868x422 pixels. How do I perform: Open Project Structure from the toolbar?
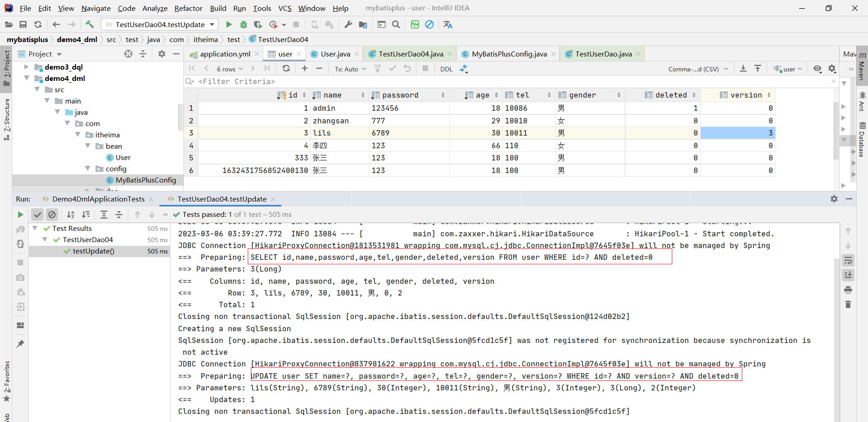(363, 24)
